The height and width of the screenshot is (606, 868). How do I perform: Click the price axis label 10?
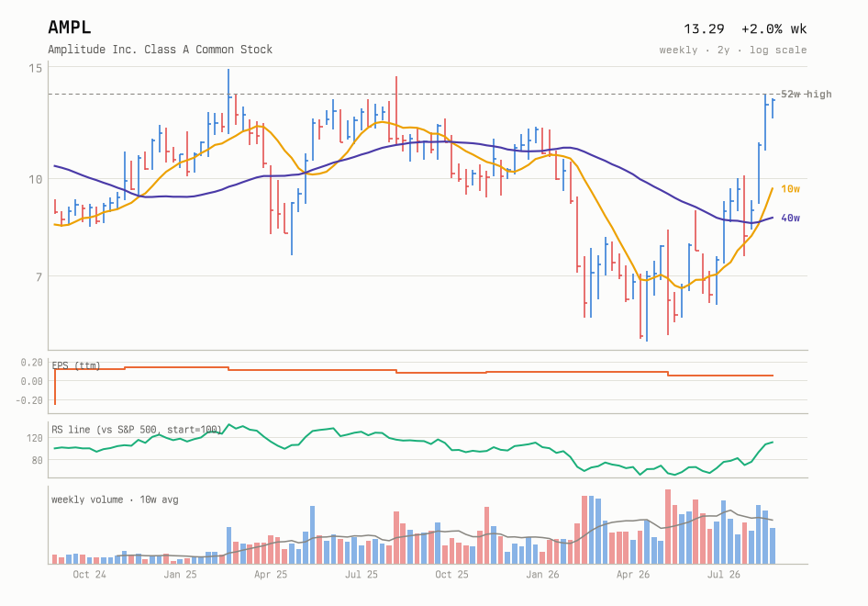point(35,179)
